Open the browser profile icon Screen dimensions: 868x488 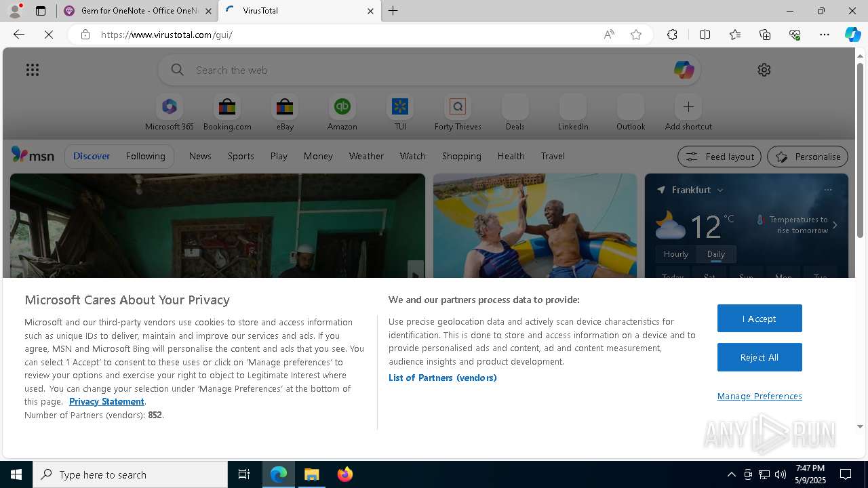(15, 11)
